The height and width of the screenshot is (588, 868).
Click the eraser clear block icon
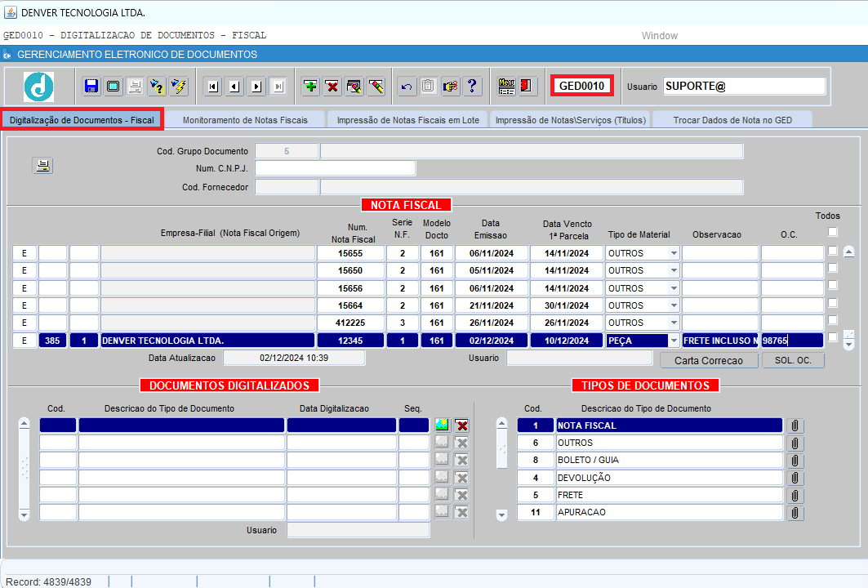(376, 87)
